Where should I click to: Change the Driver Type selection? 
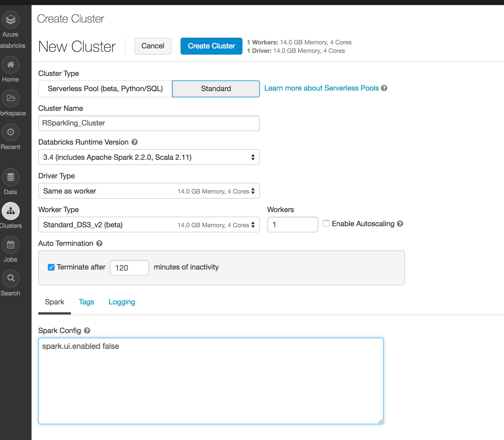149,191
